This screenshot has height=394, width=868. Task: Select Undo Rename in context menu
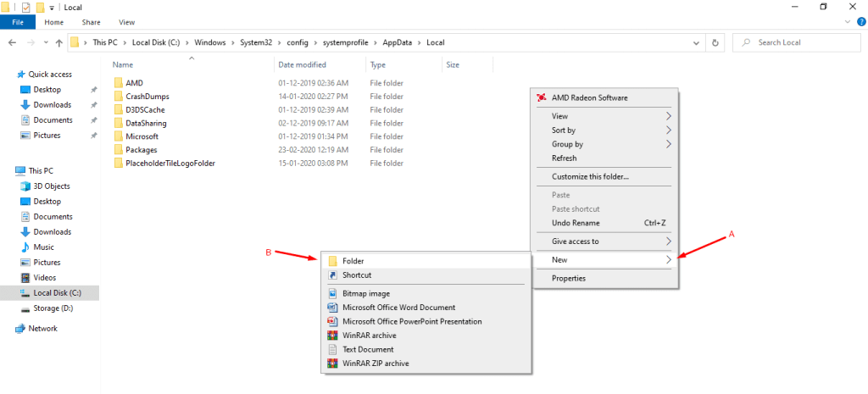pos(604,223)
